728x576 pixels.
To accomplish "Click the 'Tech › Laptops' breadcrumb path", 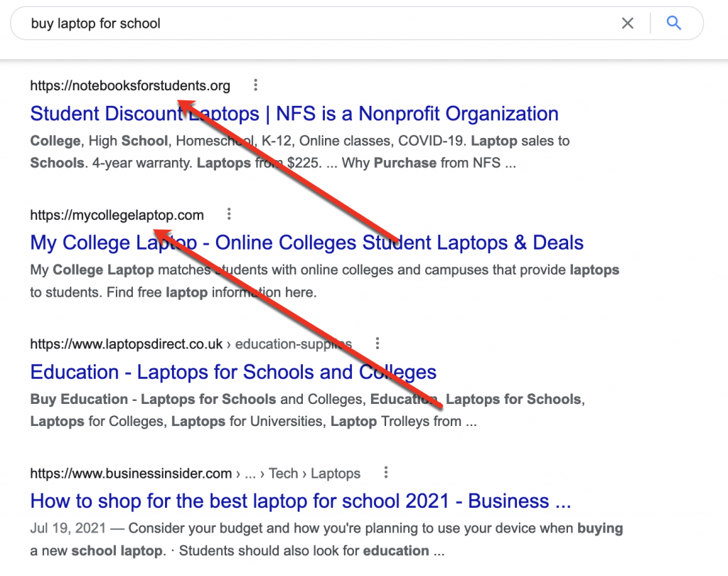I will (314, 474).
